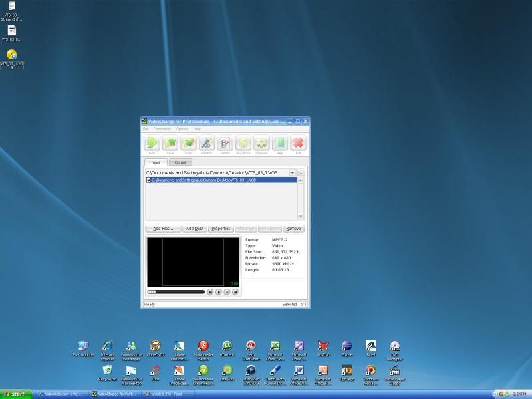Image resolution: width=532 pixels, height=399 pixels.
Task: Select the DVD Decrypter desktop icon
Action: (x=394, y=351)
